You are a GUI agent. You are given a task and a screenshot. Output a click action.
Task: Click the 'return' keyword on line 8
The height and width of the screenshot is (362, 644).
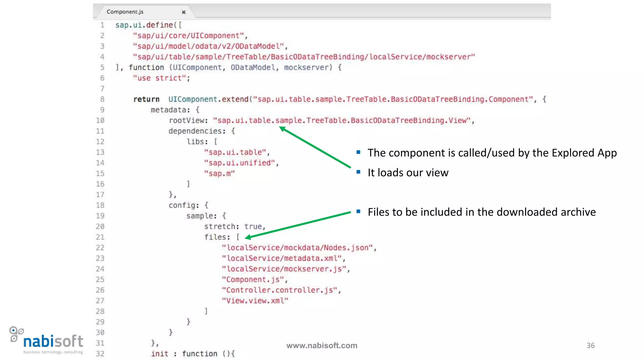click(146, 99)
